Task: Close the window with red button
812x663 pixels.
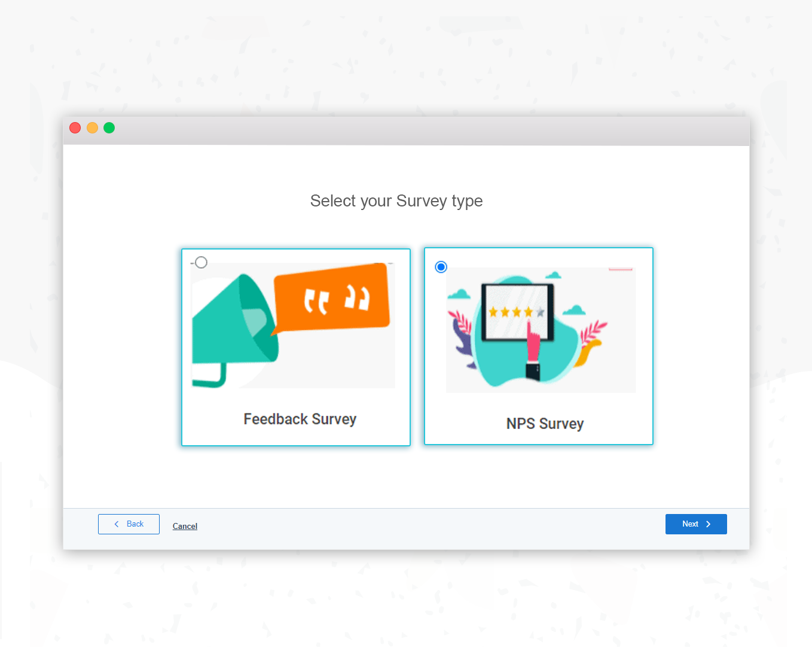Action: click(75, 127)
